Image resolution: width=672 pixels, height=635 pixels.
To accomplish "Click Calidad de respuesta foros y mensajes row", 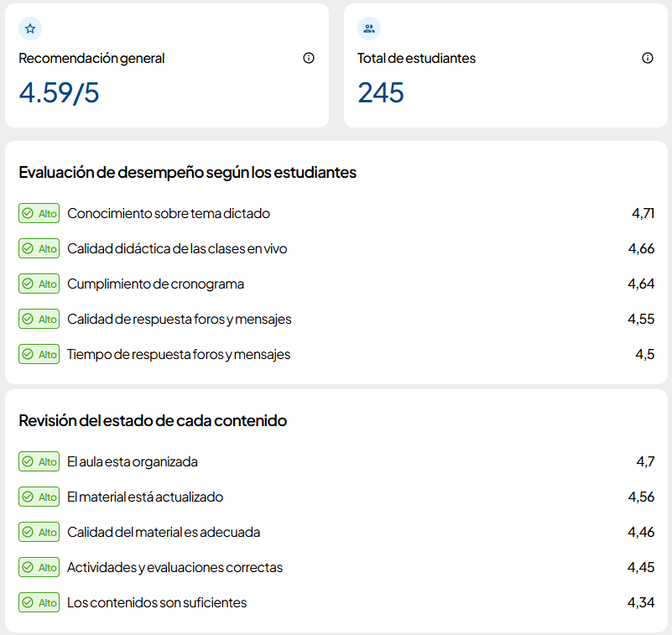I will point(336,319).
